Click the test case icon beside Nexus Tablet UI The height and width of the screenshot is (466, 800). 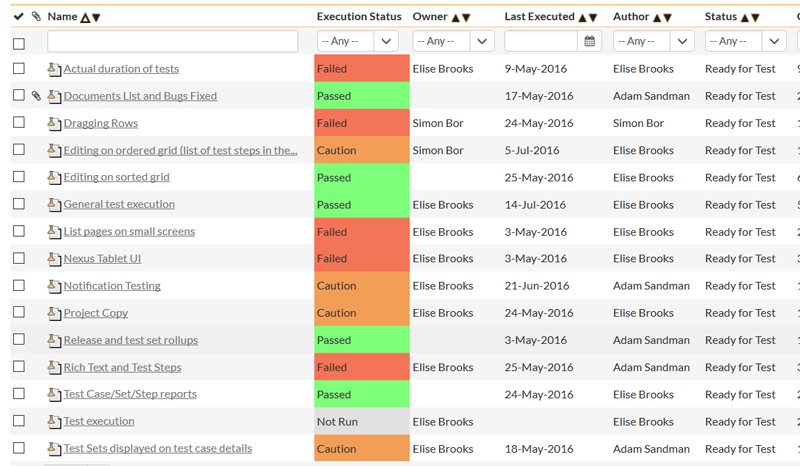coord(54,259)
